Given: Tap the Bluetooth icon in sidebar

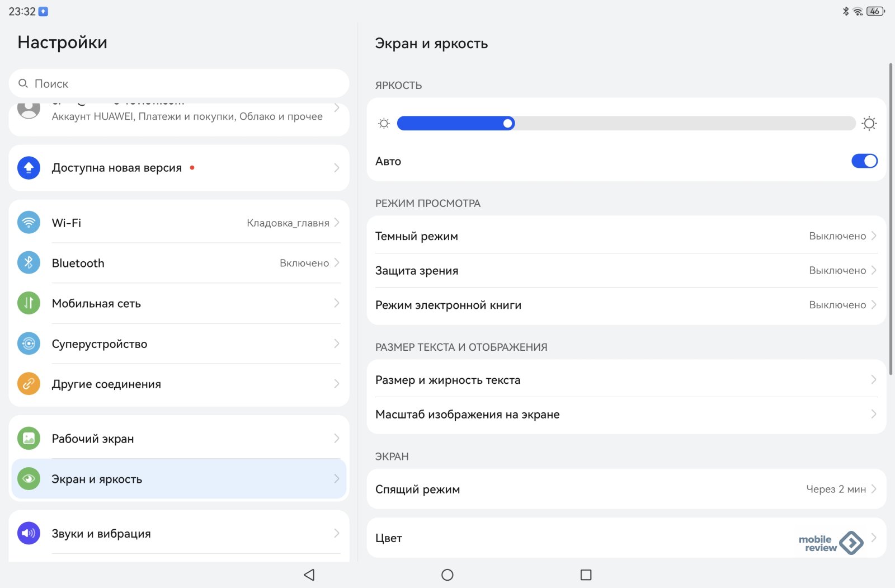Looking at the screenshot, I should (29, 263).
